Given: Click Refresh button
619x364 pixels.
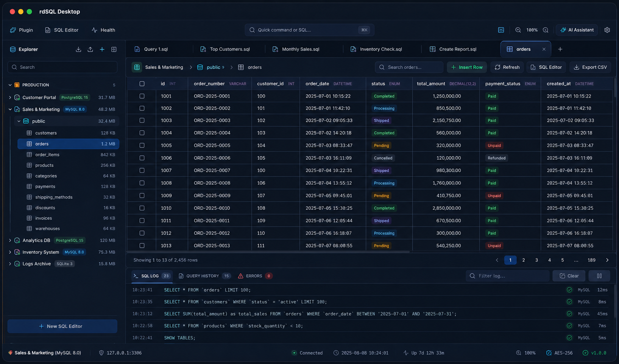Looking at the screenshot, I should pos(507,67).
